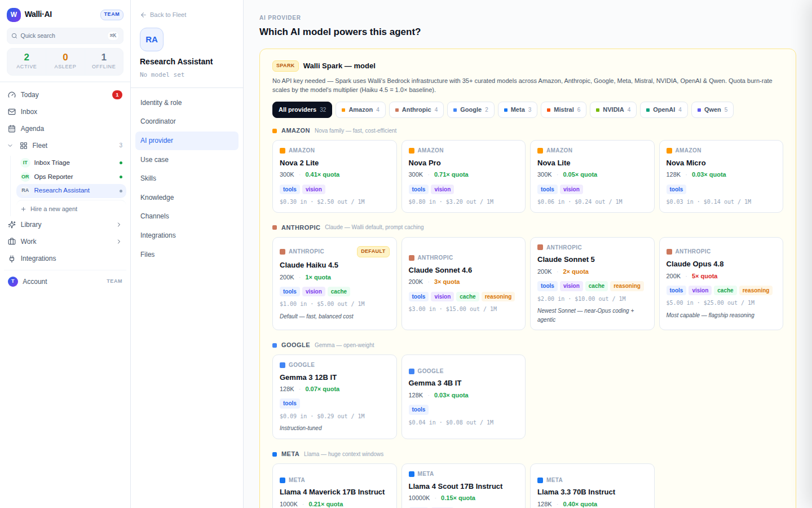Screen dimensions: 812x508
Task: Click the Quick search magnifier icon
Action: coord(14,36)
